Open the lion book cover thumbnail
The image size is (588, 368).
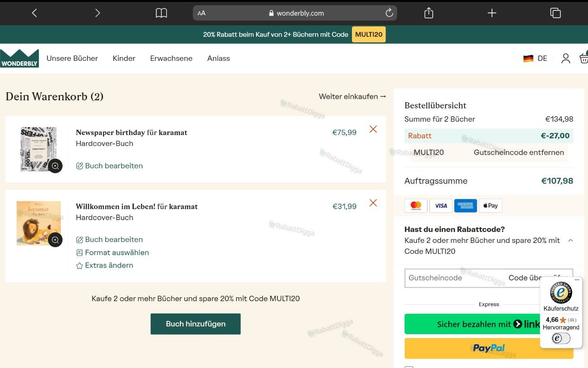38,223
